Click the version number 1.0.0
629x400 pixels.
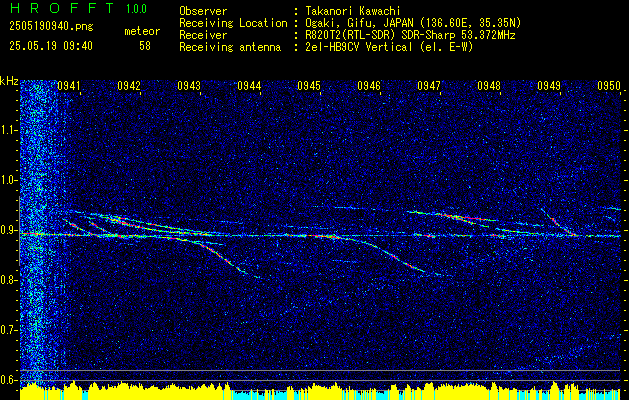click(136, 9)
